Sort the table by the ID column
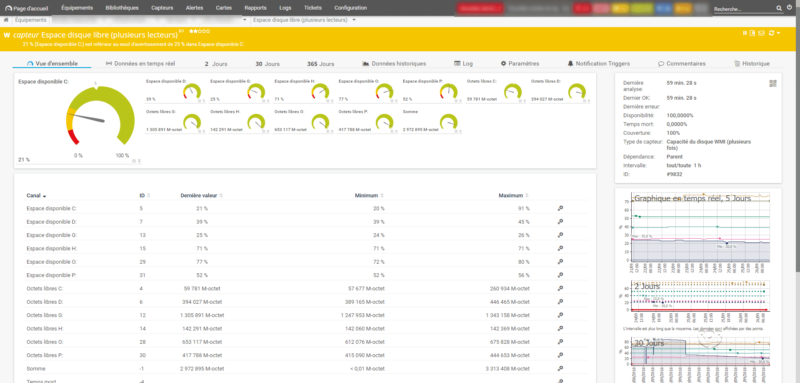This screenshot has height=383, width=800. coord(144,195)
